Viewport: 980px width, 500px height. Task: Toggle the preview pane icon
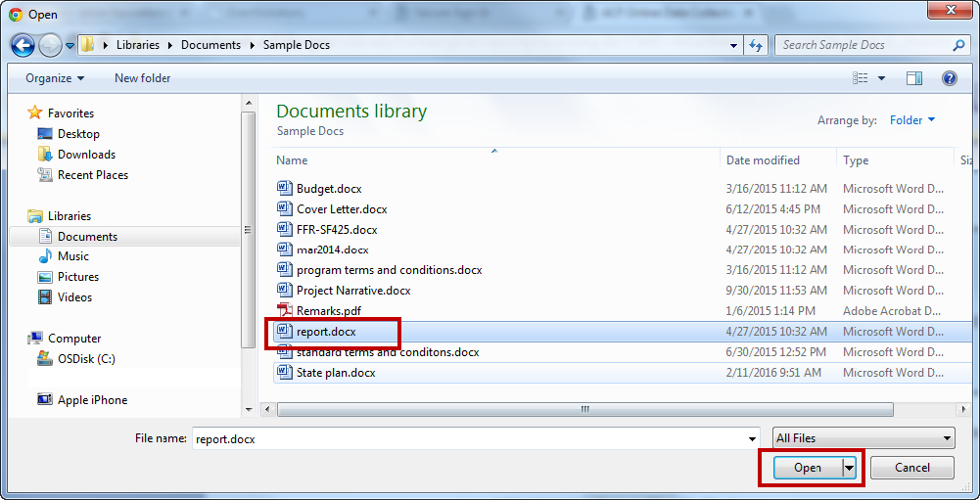pos(914,78)
